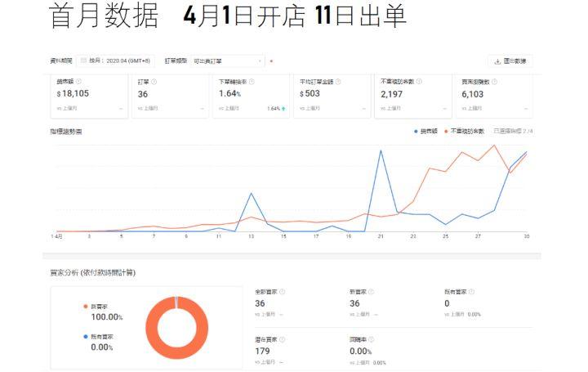Toggle the 銷售額 $18,105 metric card
Screen dimensions: 588x372
click(89, 96)
